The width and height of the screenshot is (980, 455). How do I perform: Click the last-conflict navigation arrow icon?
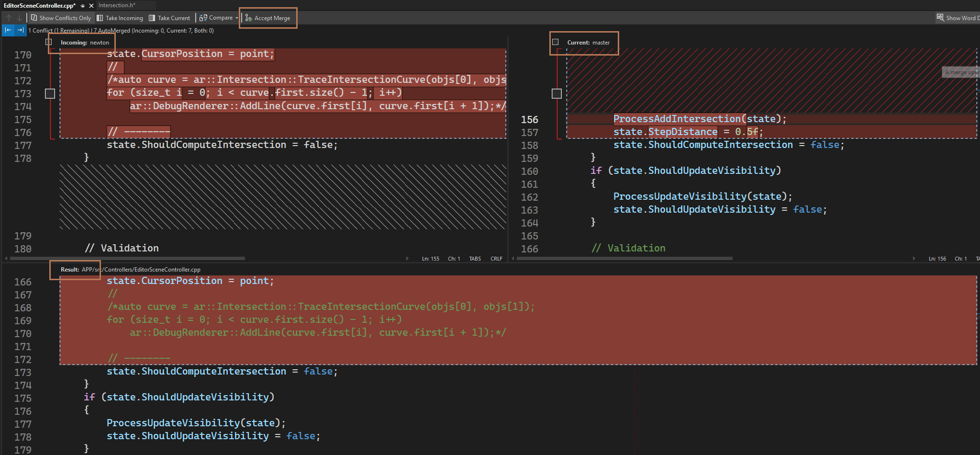tap(20, 30)
